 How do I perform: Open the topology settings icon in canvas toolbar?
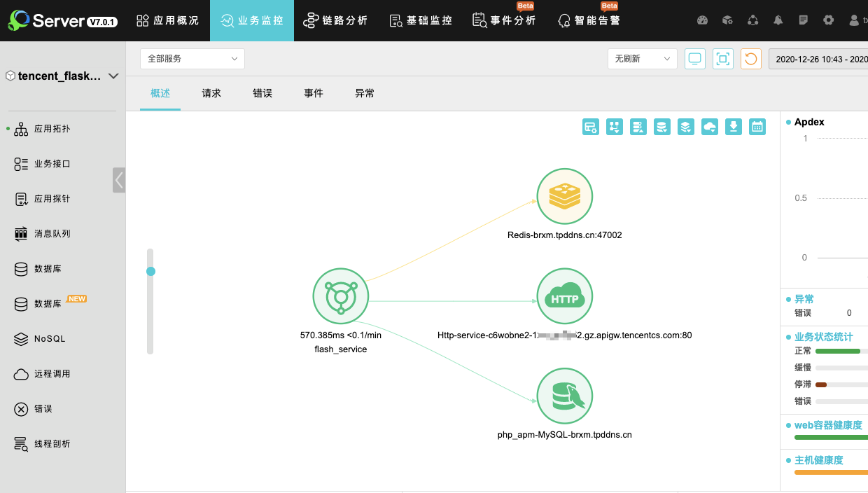click(x=591, y=127)
